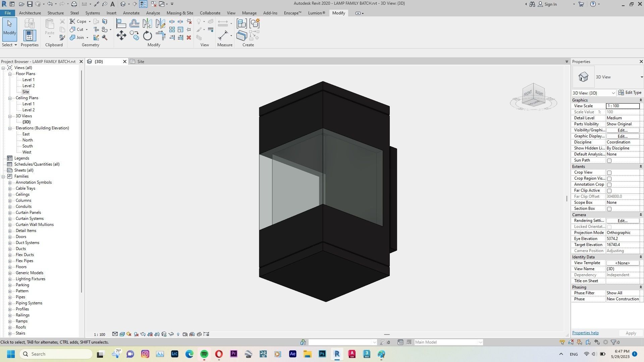The image size is (644, 362).
Task: Select the Align tool in Modify panel
Action: coord(121,23)
